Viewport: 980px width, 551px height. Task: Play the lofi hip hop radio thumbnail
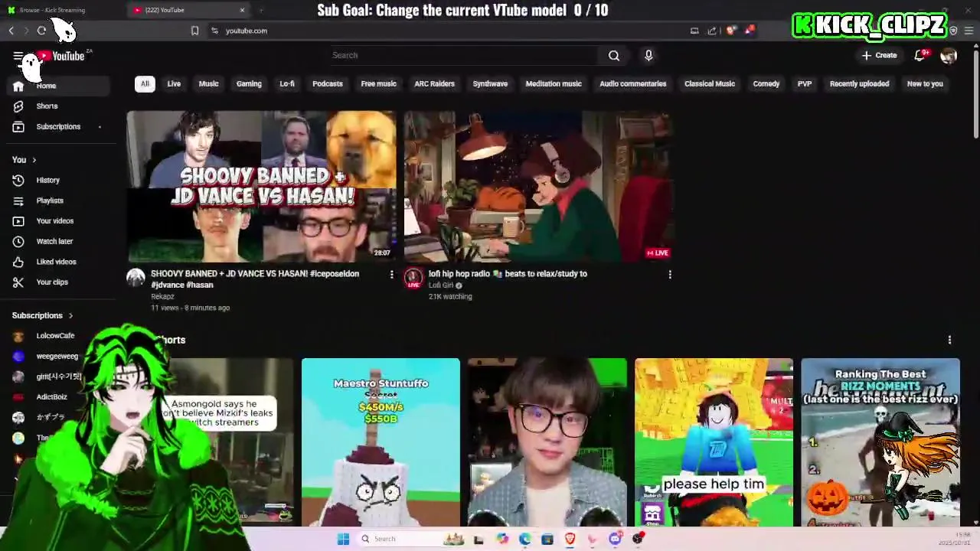pos(539,186)
